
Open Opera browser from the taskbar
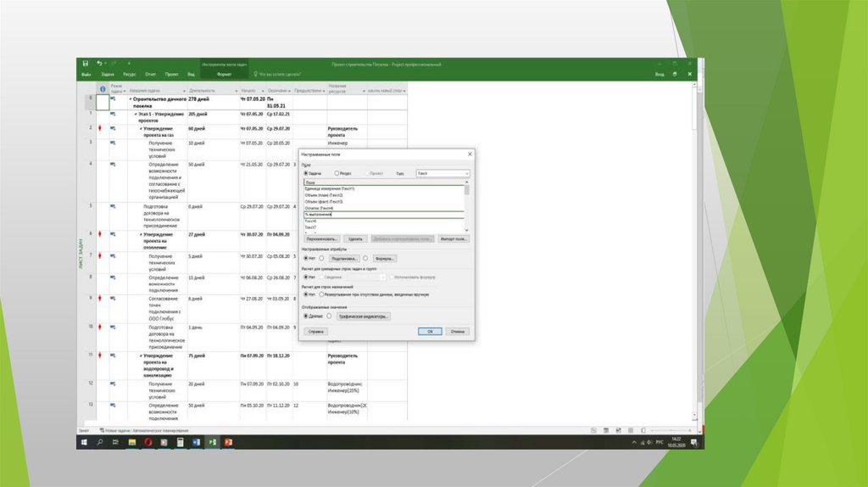[147, 442]
